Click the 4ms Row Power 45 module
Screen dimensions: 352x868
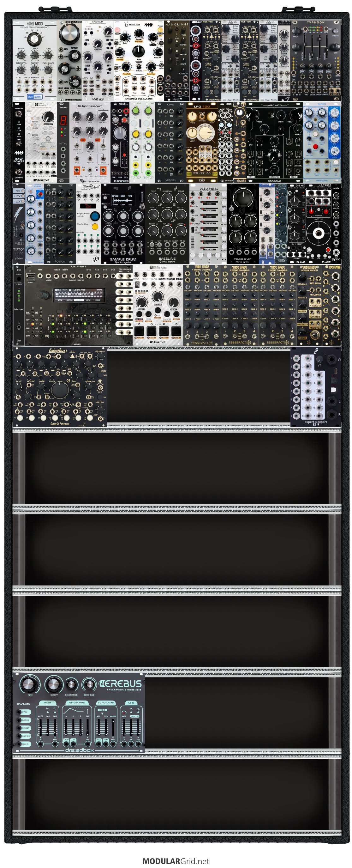[19, 142]
